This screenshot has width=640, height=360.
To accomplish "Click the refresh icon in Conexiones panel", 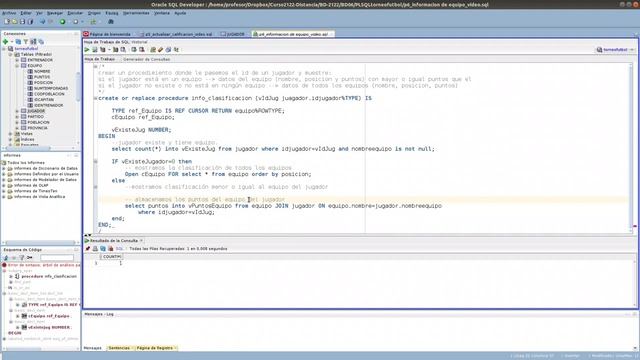I will pyautogui.click(x=18, y=42).
